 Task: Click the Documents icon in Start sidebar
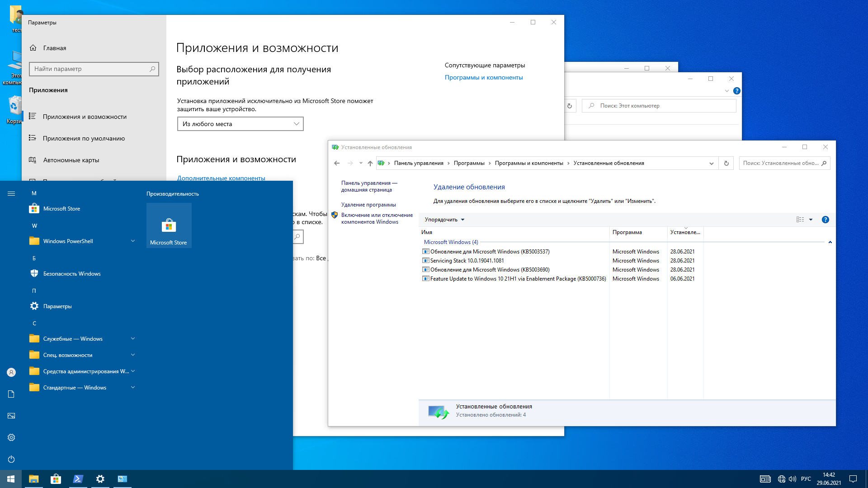[11, 394]
